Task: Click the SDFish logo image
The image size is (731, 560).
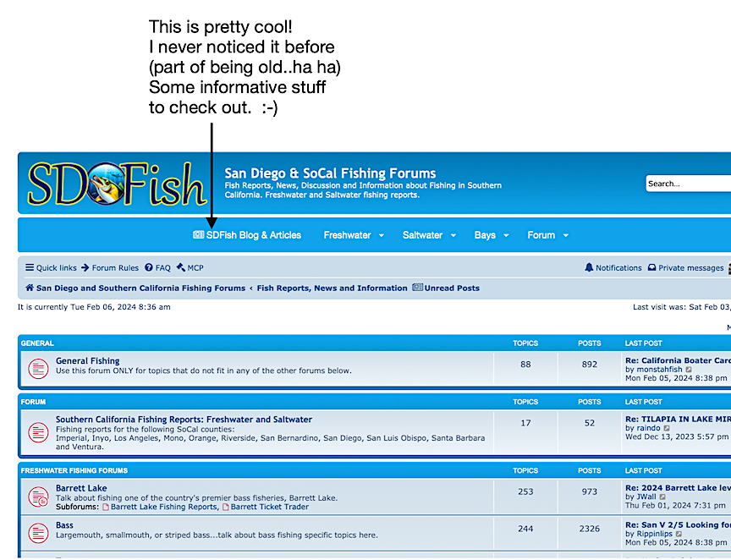Action: tap(117, 183)
